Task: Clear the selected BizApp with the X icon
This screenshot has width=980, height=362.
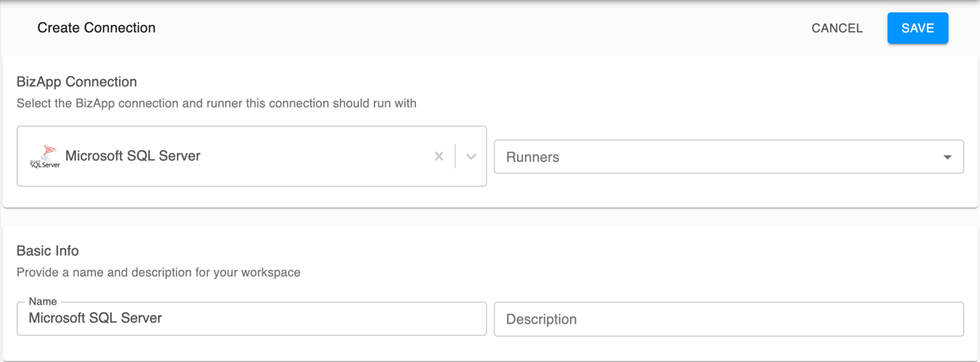Action: [x=439, y=156]
